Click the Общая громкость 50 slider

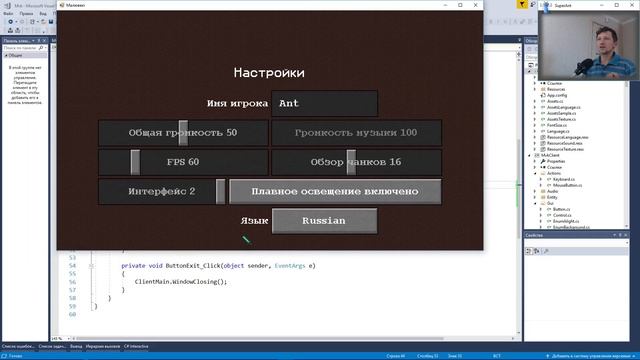tap(183, 133)
